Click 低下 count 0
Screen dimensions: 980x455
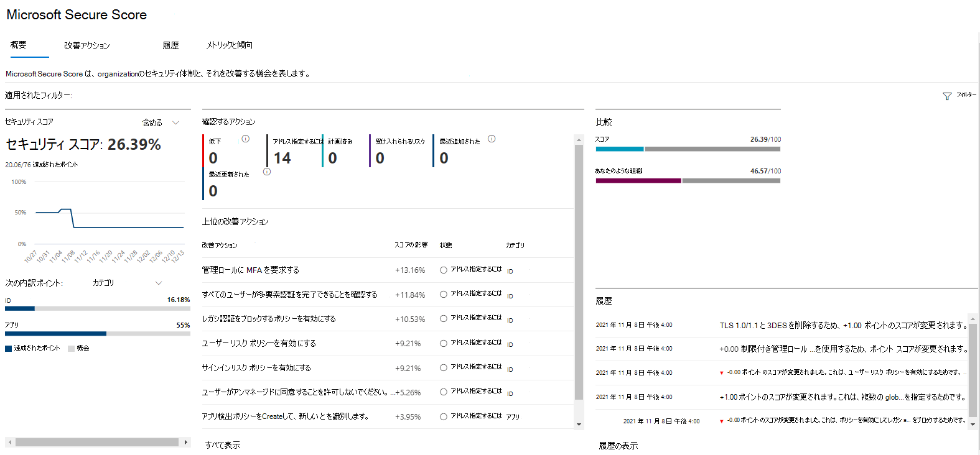click(x=213, y=159)
